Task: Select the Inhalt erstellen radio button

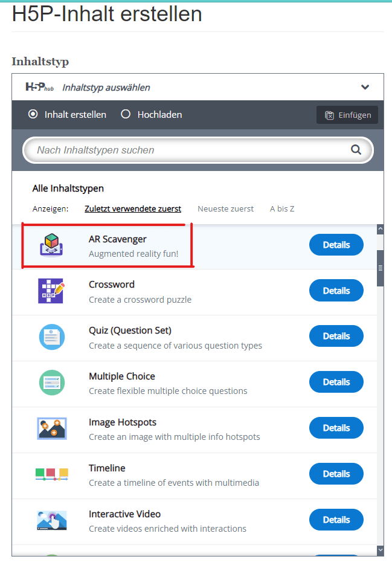Action: pos(33,114)
